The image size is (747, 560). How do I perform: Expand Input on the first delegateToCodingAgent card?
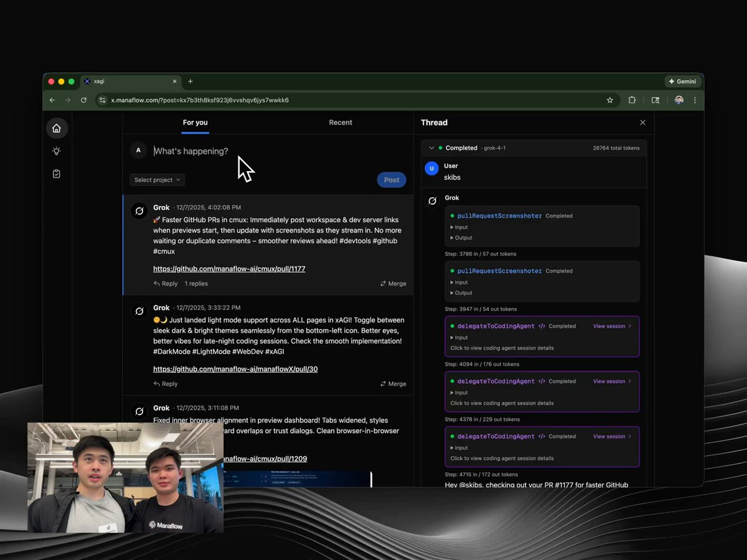click(x=459, y=337)
